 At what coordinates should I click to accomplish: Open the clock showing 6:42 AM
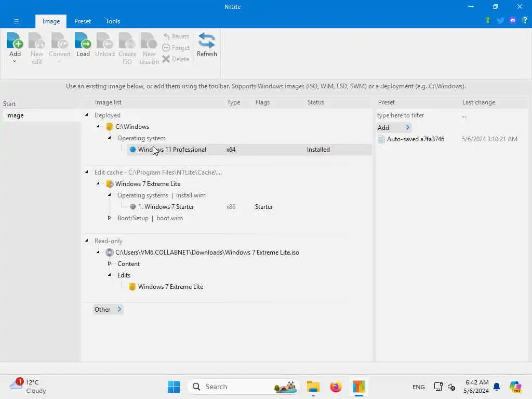[x=476, y=387]
